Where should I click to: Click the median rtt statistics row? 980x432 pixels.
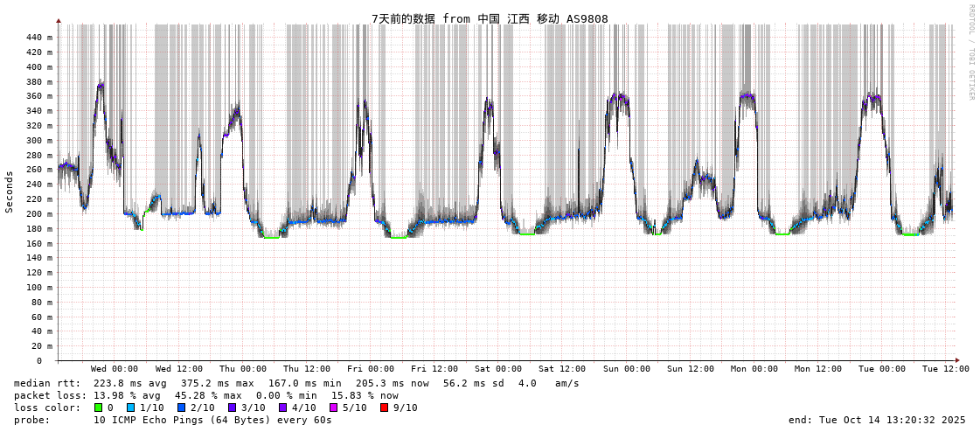pos(296,383)
